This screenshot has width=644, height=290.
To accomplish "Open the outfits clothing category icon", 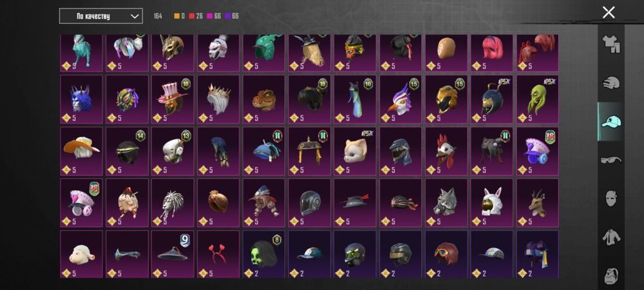I will [611, 44].
